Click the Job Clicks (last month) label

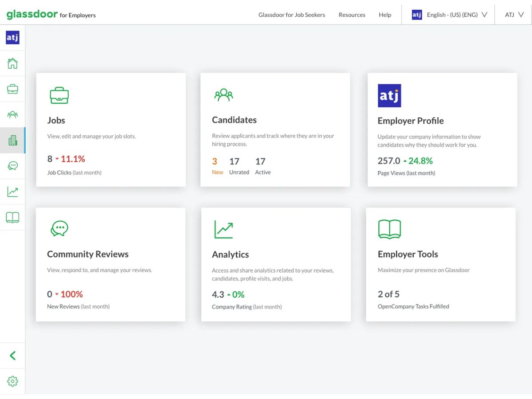[74, 172]
